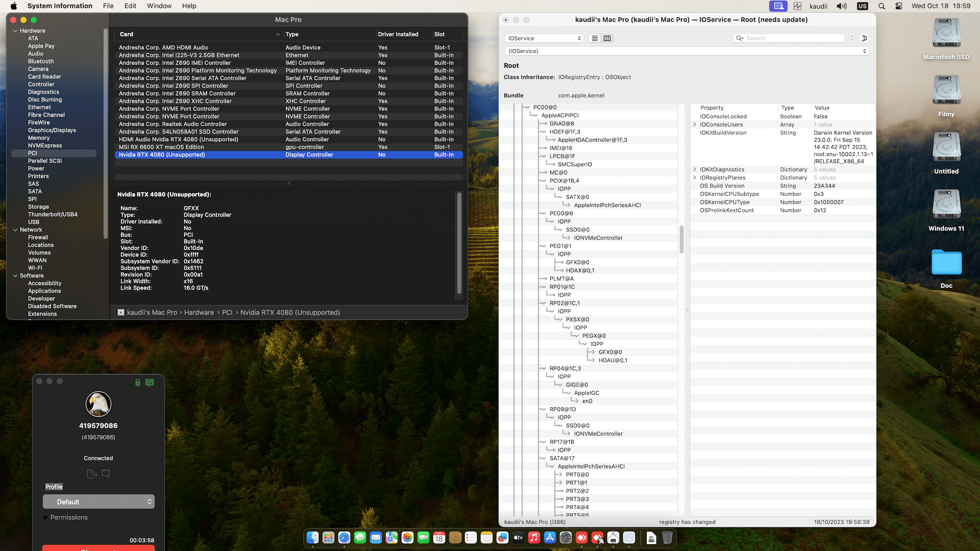
Task: Open the IOService plane dropdown
Action: [544, 38]
